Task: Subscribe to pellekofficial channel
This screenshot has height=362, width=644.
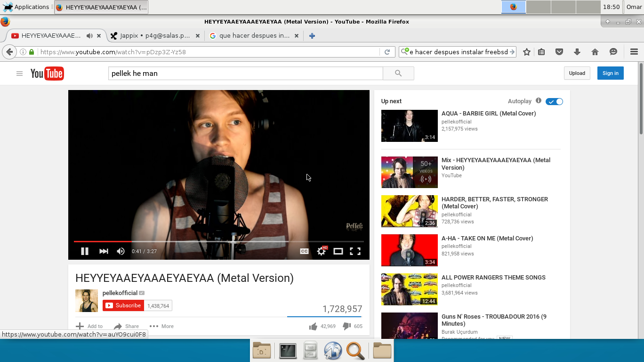Action: [x=123, y=305]
